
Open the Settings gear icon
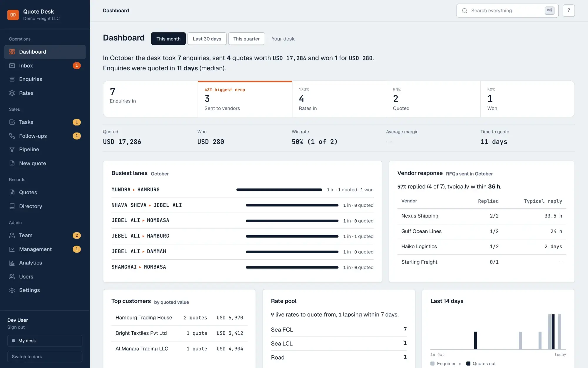click(12, 290)
